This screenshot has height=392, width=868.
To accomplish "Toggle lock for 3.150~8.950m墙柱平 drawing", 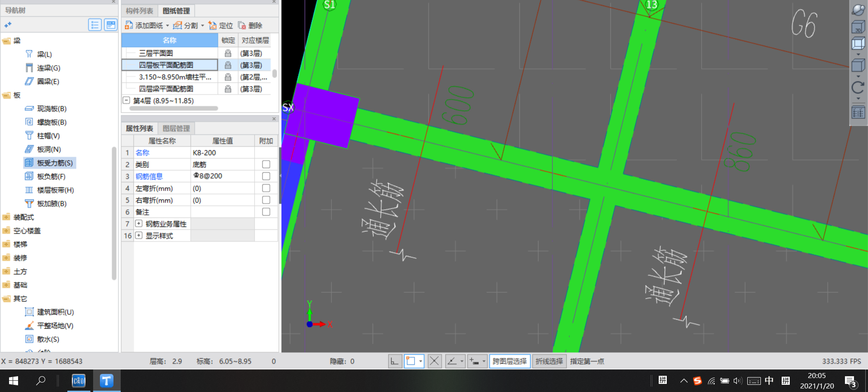I will (x=228, y=77).
